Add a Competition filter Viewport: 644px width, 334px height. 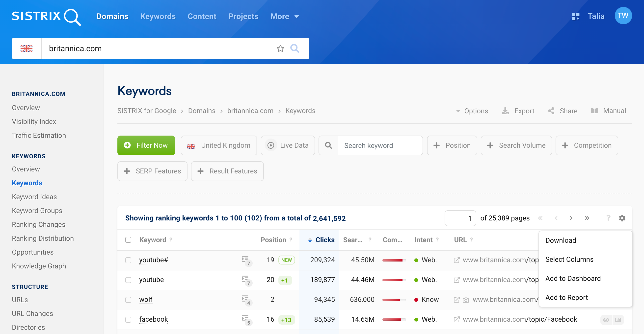(587, 145)
